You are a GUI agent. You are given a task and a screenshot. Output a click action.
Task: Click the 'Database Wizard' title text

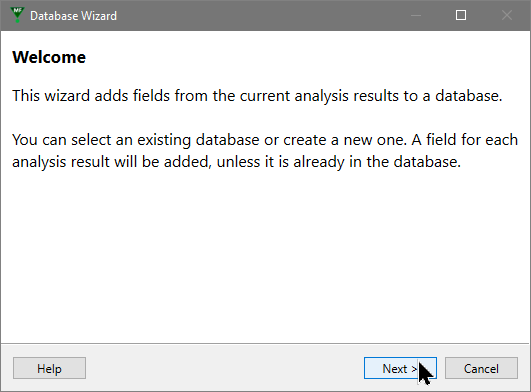(x=73, y=16)
